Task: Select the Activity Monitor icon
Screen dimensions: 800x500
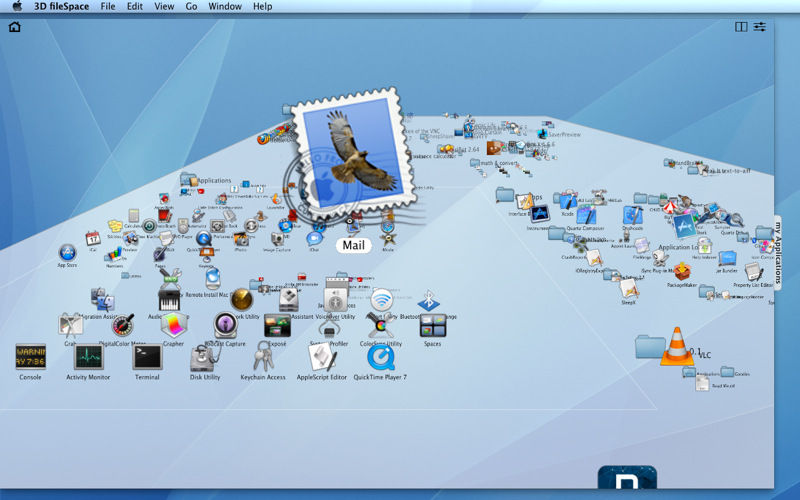Action: (x=89, y=357)
